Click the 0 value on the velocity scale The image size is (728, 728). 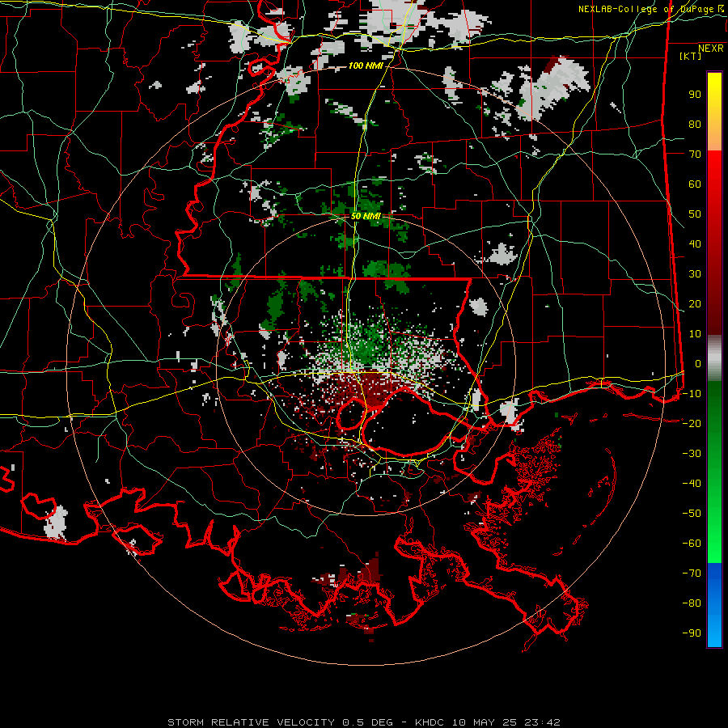(697, 364)
